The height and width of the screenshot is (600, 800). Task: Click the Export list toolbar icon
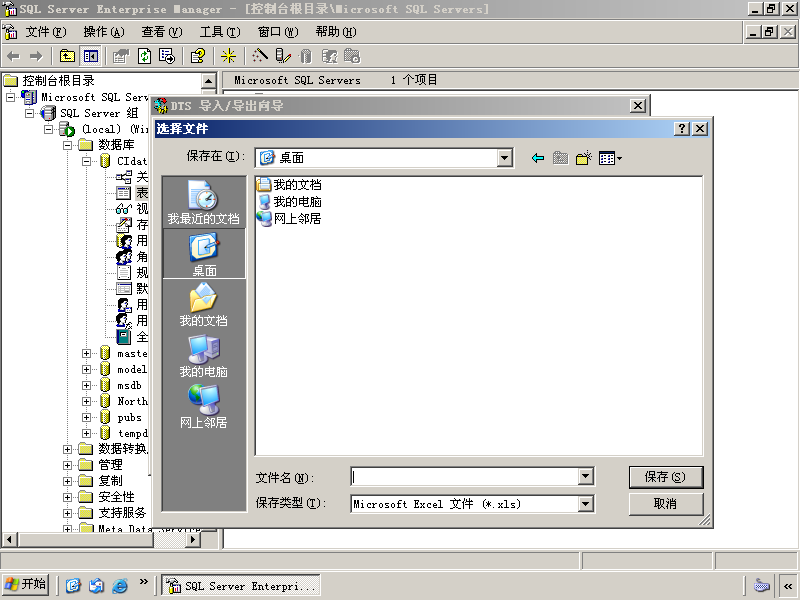[x=167, y=56]
